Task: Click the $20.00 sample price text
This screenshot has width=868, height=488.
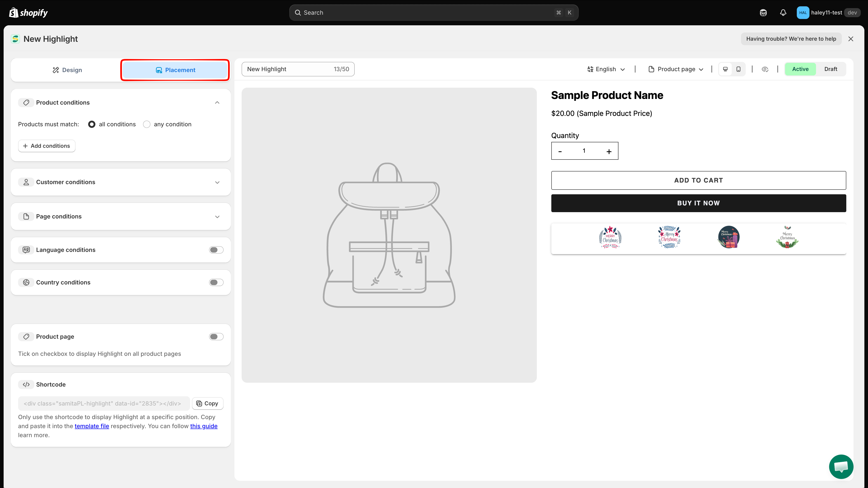Action: pyautogui.click(x=601, y=113)
